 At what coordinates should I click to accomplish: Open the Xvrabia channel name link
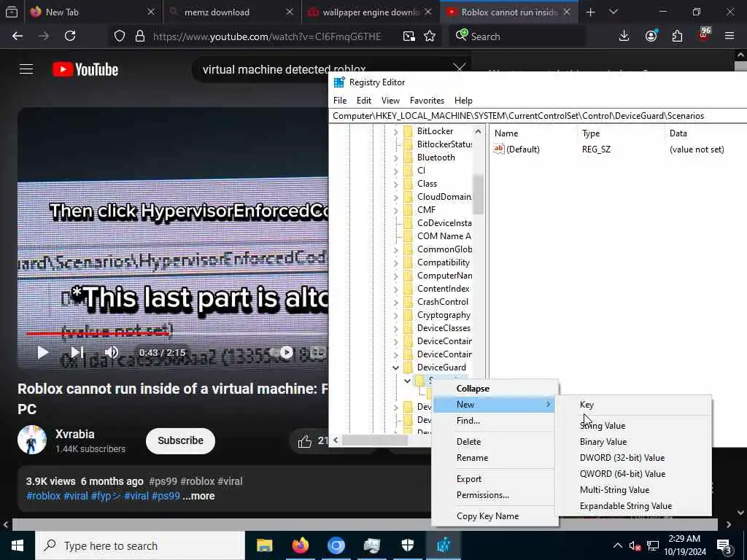[75, 435]
